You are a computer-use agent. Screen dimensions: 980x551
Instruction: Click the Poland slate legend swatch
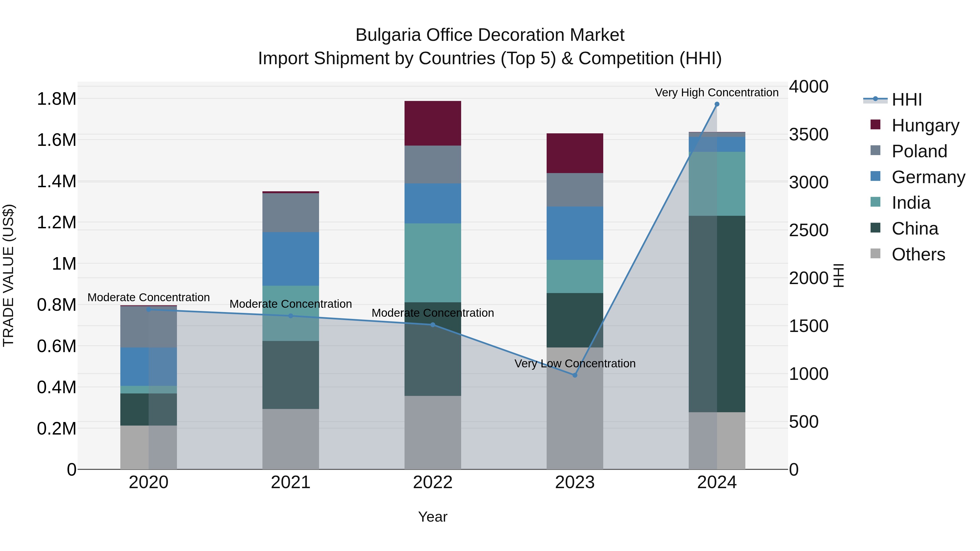click(875, 150)
